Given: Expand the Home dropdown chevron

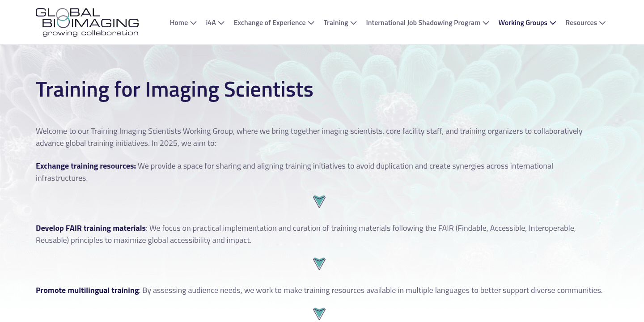Looking at the screenshot, I should click(193, 23).
